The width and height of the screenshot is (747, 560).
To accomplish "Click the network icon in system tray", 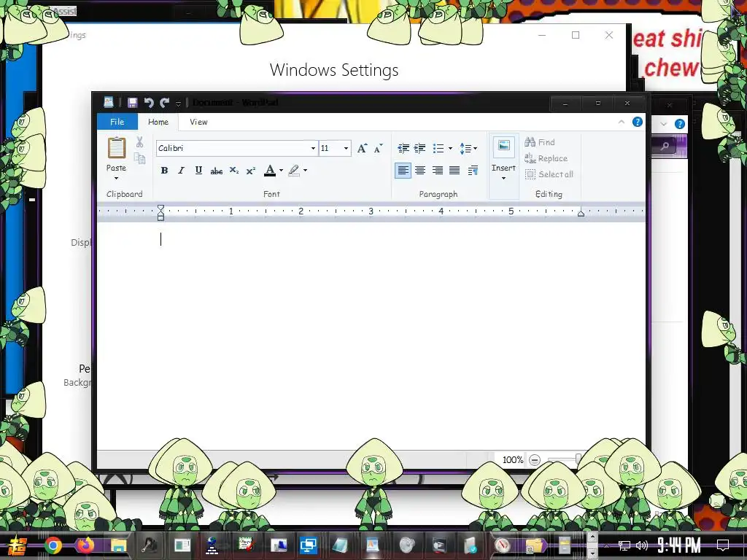I will coord(624,545).
